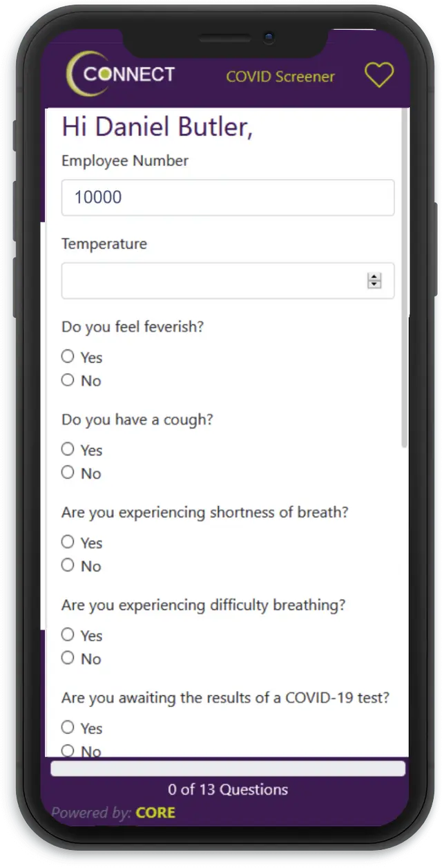Image resolution: width=442 pixels, height=868 pixels.
Task: Tap the heart icon in header
Action: 379,75
